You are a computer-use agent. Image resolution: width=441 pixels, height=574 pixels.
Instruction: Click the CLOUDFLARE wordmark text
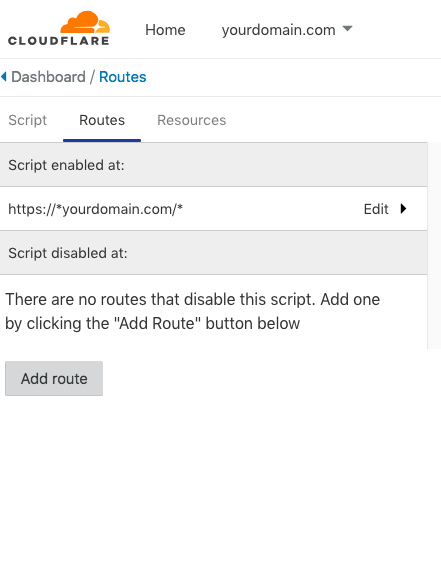(59, 41)
